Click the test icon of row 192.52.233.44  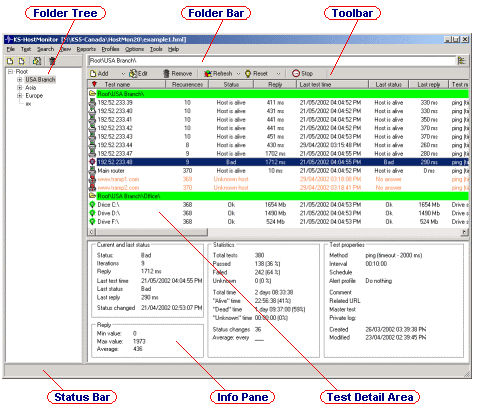pos(92,145)
